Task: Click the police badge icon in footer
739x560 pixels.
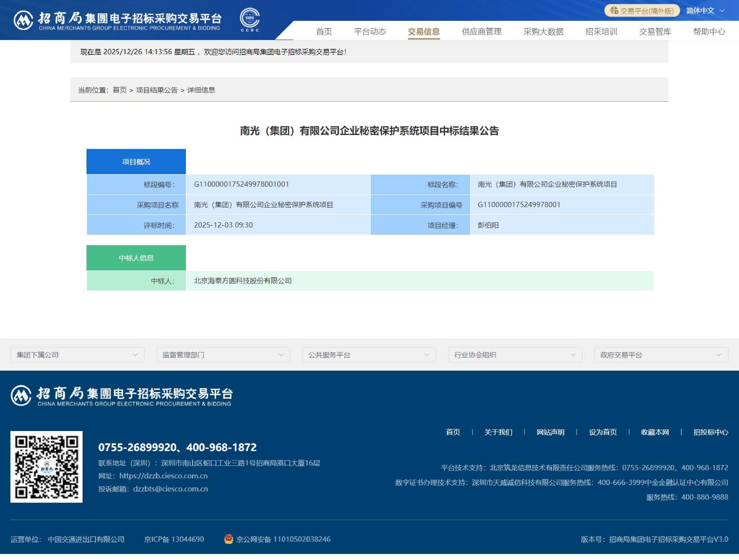Action: (228, 539)
